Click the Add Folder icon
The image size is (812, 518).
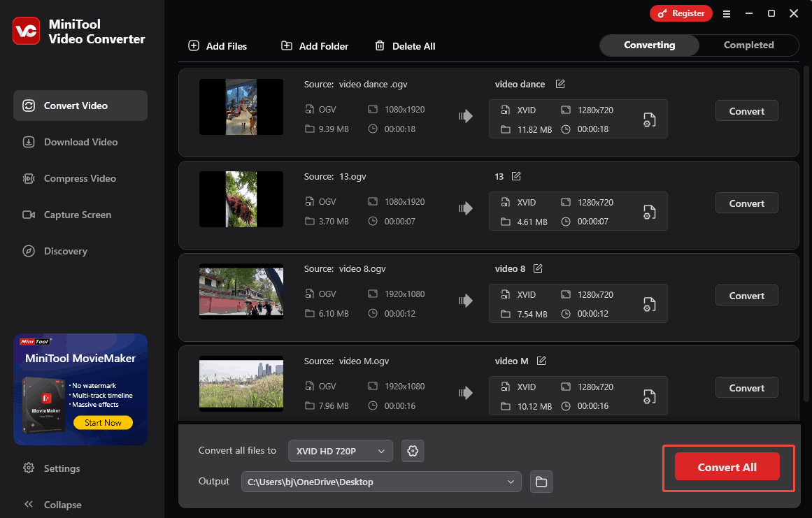tap(286, 45)
